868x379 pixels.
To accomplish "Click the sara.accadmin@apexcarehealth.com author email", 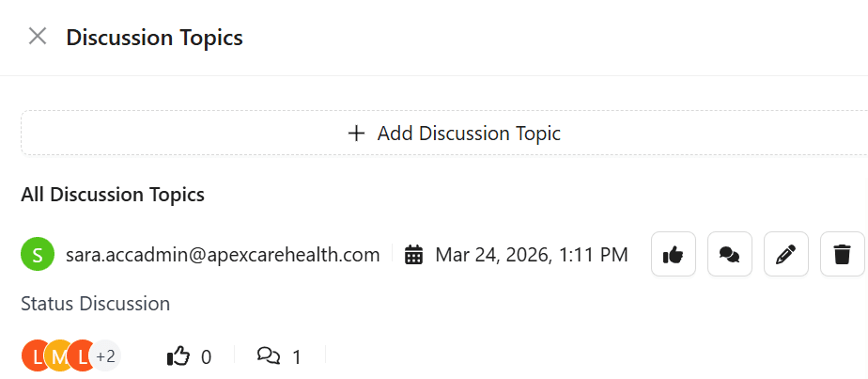I will tap(223, 254).
